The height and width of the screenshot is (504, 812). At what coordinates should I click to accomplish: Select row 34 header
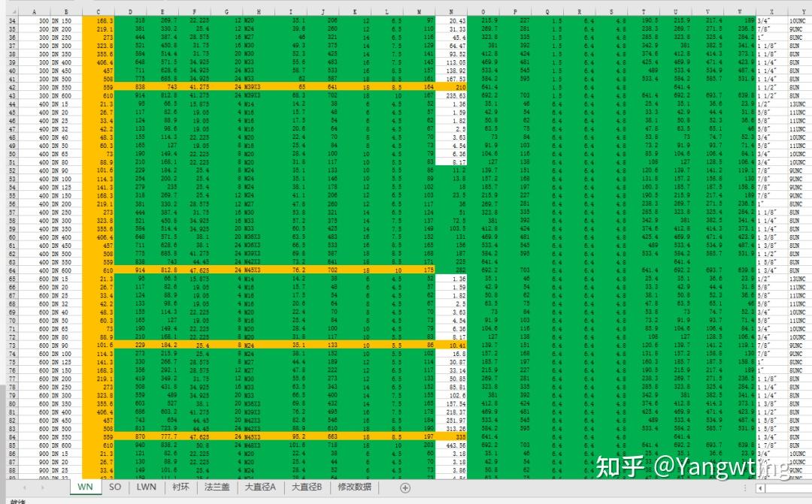click(x=13, y=21)
